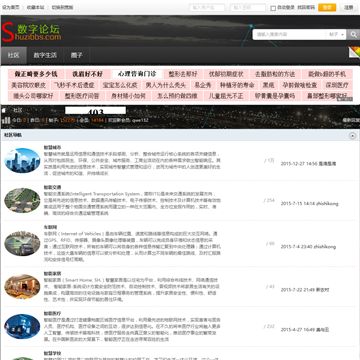Click the 注册 button
Screen dimensions: 360x360
(x=348, y=7)
